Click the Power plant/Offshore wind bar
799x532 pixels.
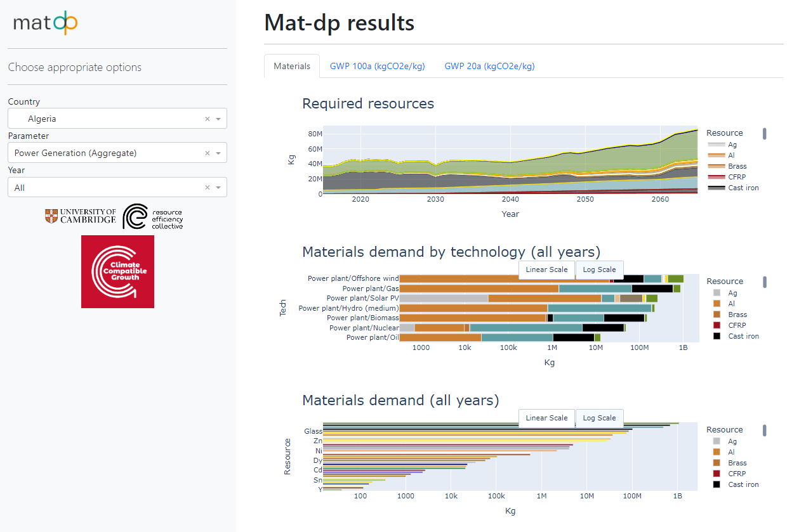coord(541,278)
